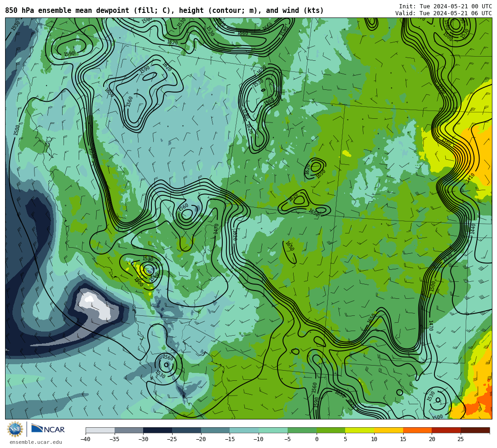Click the 15 colorbar tick label

point(403,439)
